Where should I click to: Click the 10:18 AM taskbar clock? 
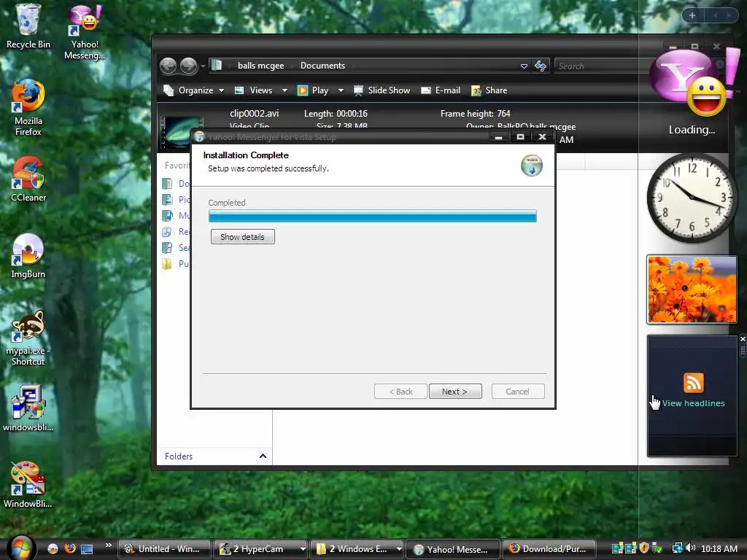[719, 549]
